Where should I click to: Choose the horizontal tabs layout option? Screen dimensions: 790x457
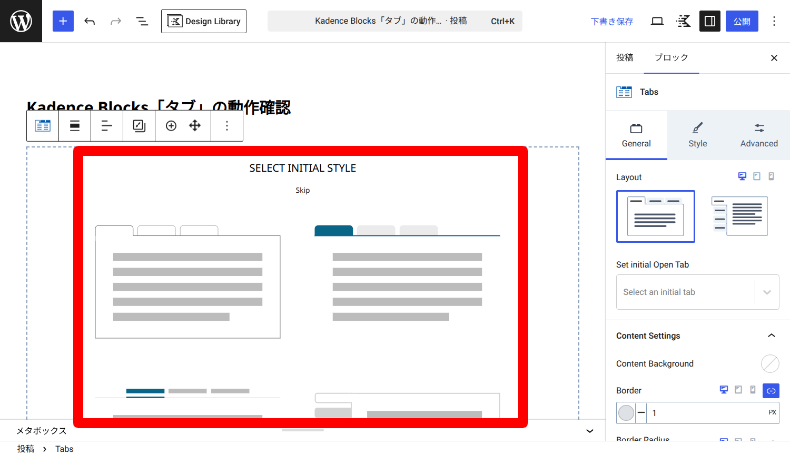tap(655, 216)
